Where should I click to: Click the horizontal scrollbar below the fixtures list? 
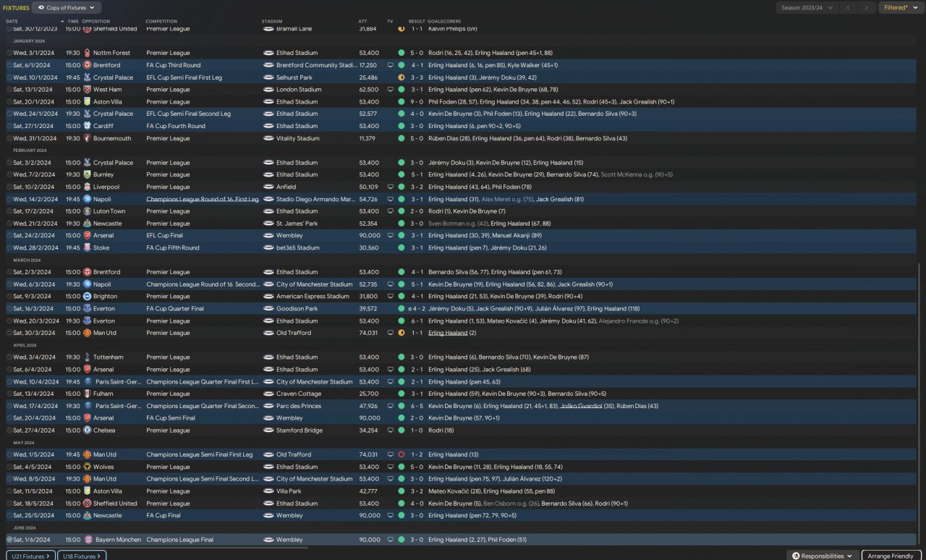[x=157, y=548]
